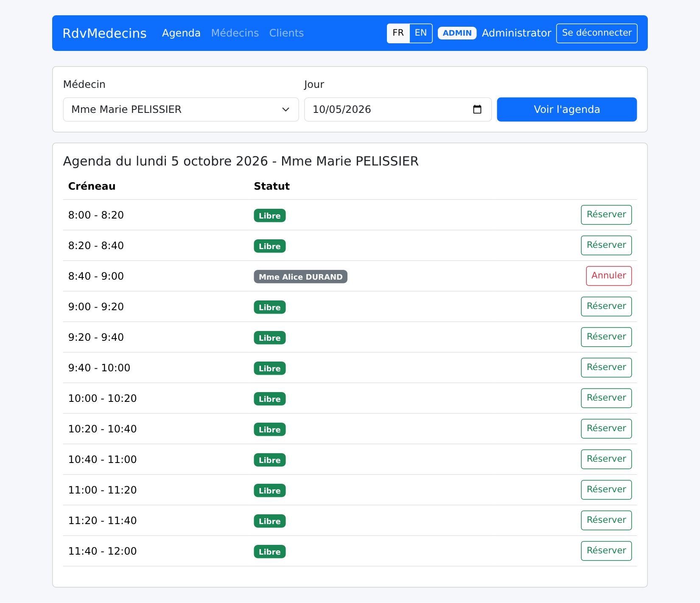The height and width of the screenshot is (603, 700).
Task: Go to RdvMedecins home brand link
Action: (x=104, y=33)
